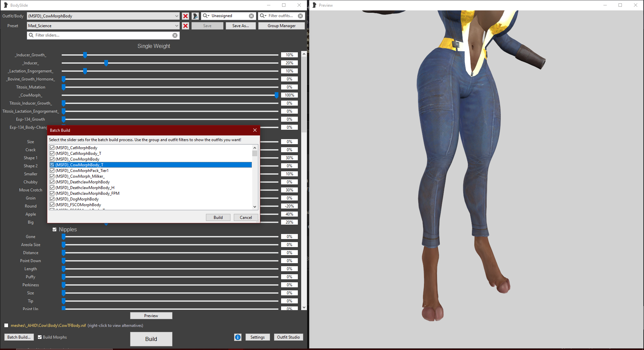Toggle the (MSFD)_CowMorphBody checkbox

click(x=52, y=159)
